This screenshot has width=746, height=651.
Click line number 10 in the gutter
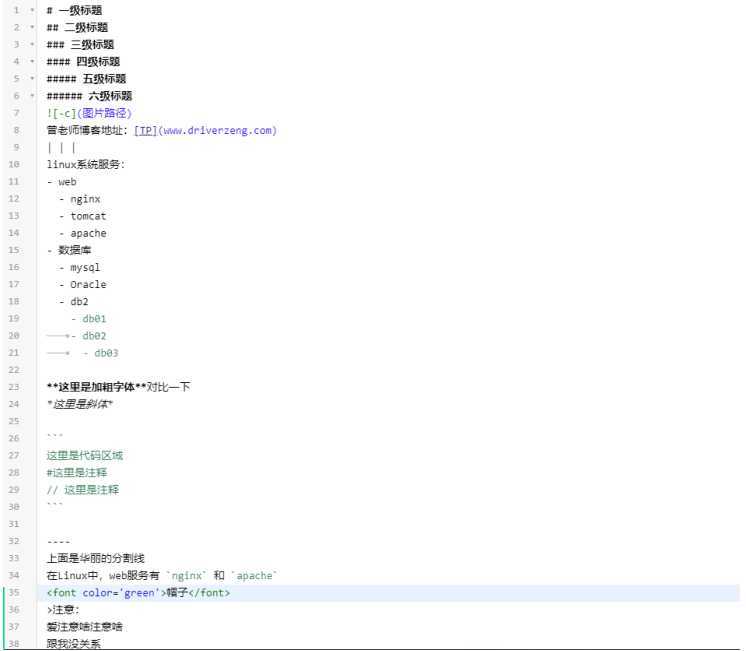(x=14, y=164)
